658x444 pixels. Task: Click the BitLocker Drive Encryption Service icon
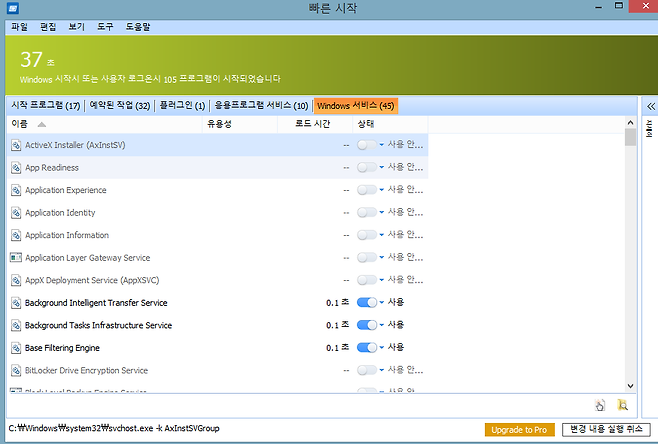coord(16,370)
